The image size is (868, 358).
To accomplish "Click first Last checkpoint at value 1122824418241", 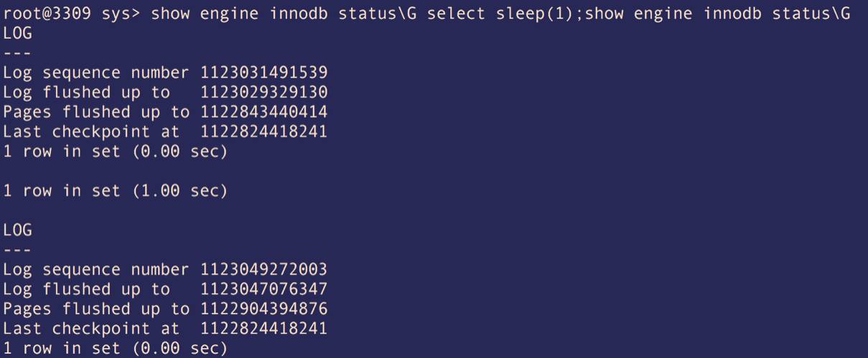I will [264, 132].
